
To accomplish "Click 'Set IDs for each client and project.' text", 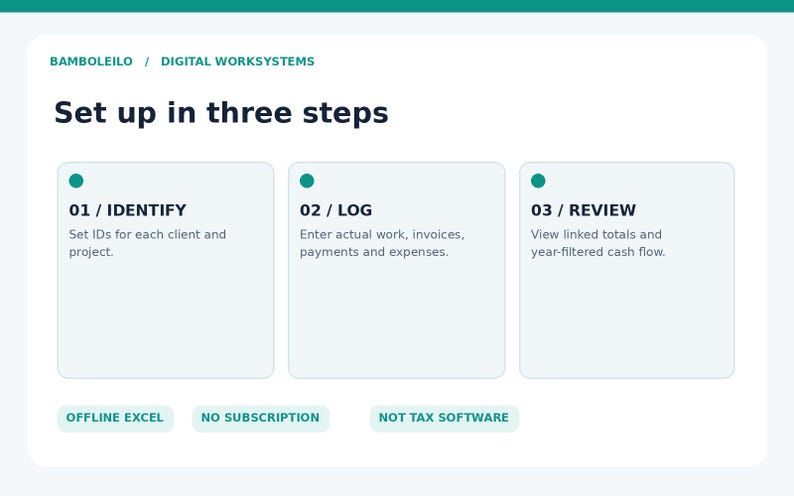I will pos(147,243).
